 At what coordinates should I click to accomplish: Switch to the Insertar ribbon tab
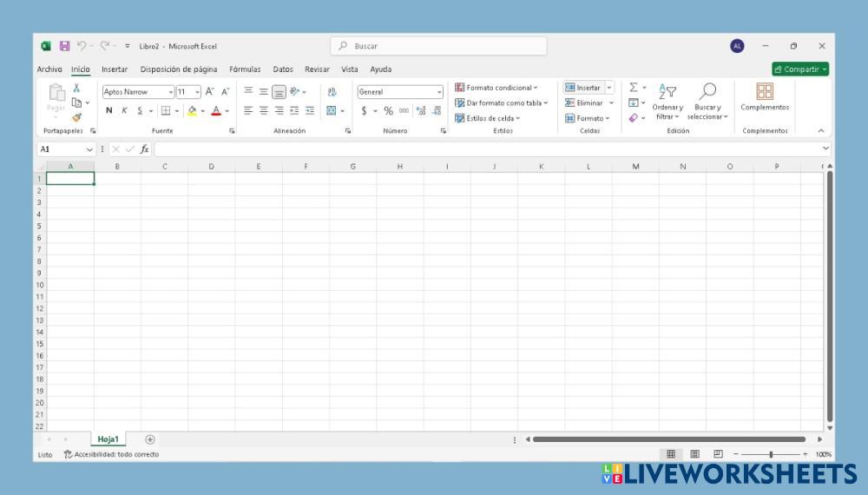pos(114,69)
